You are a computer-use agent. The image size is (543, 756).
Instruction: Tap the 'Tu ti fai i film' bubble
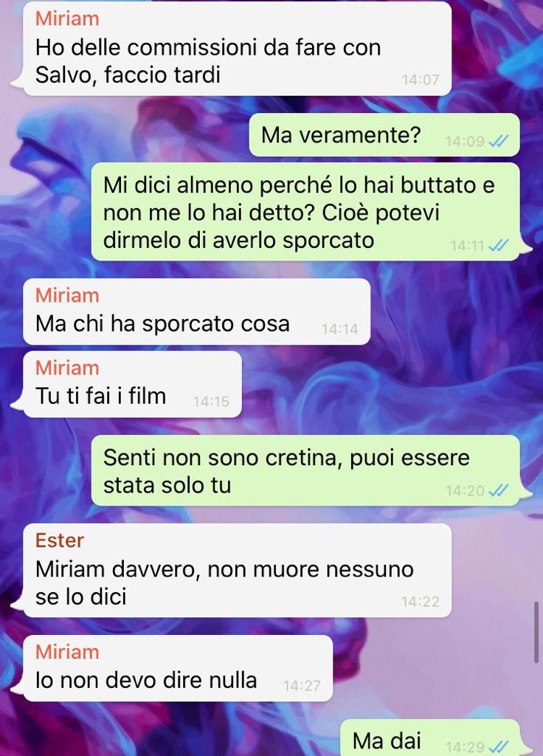(132, 384)
